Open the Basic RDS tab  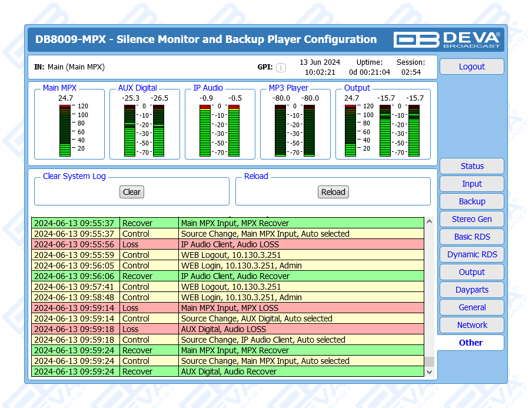point(471,237)
